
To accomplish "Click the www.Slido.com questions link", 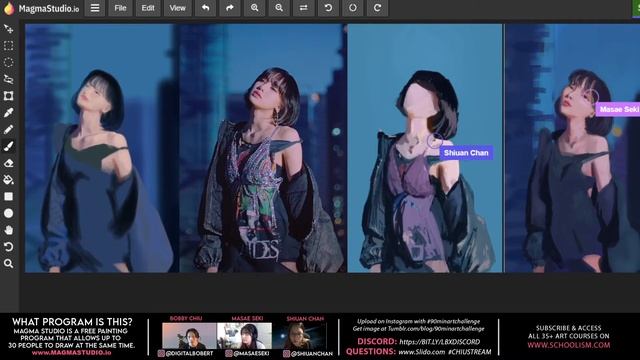I will coord(422,352).
